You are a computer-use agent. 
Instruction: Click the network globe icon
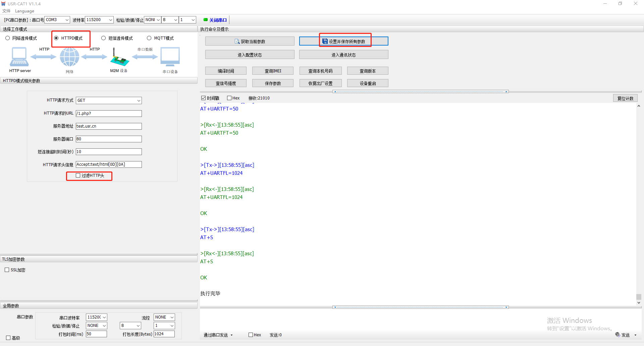point(69,57)
